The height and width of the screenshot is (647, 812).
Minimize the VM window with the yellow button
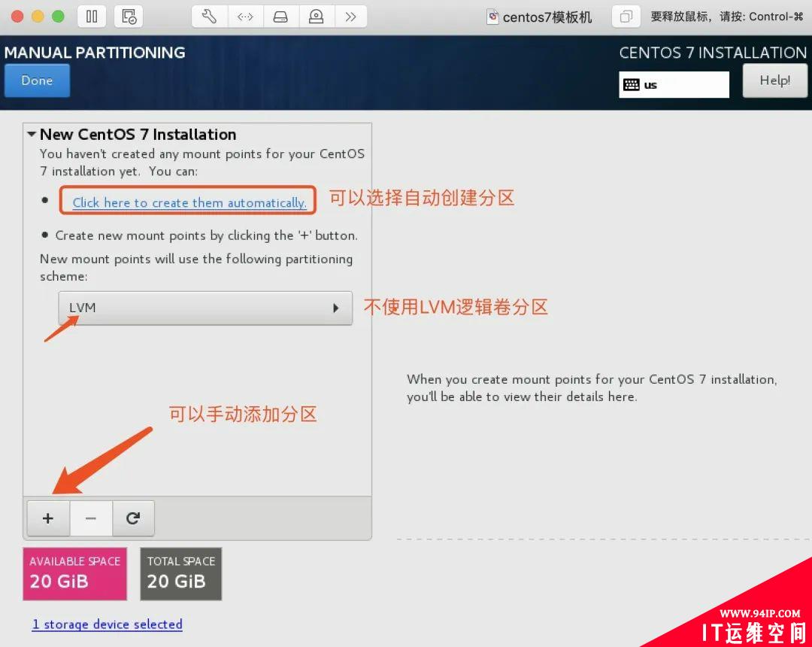click(x=38, y=17)
